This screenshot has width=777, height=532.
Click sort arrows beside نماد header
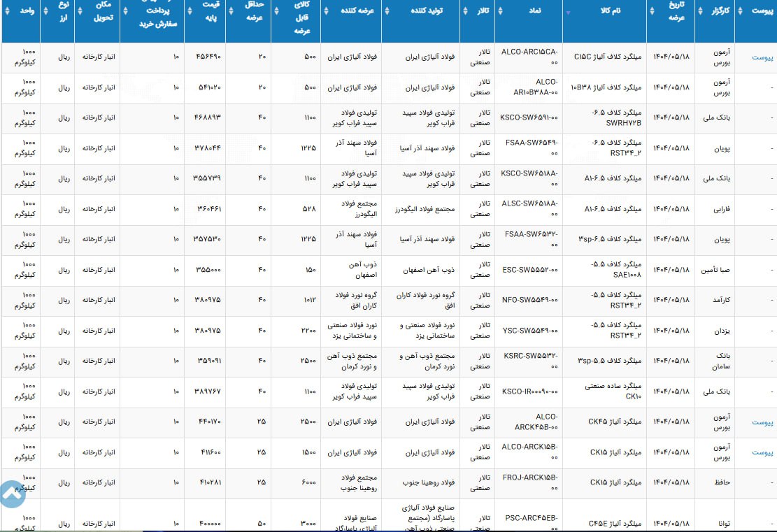click(x=500, y=11)
